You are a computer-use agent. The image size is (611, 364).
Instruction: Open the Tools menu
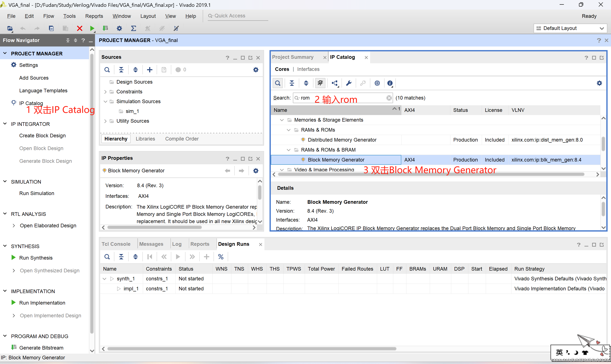pyautogui.click(x=69, y=16)
